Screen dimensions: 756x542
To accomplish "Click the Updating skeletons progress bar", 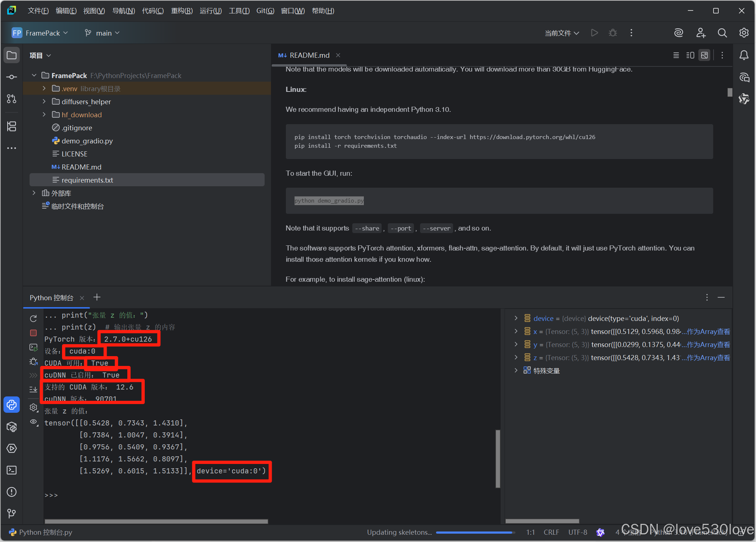I will (475, 533).
